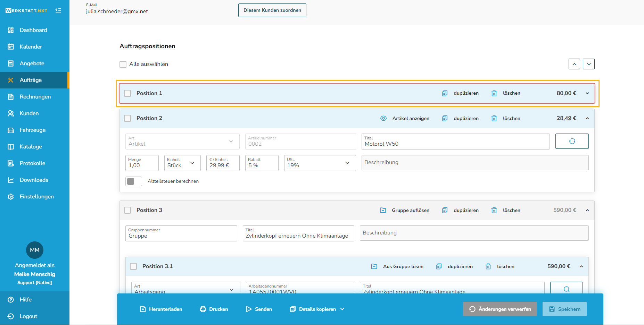Click trash icon for Position 3
Screen dimensions: 644x325
coord(494,210)
